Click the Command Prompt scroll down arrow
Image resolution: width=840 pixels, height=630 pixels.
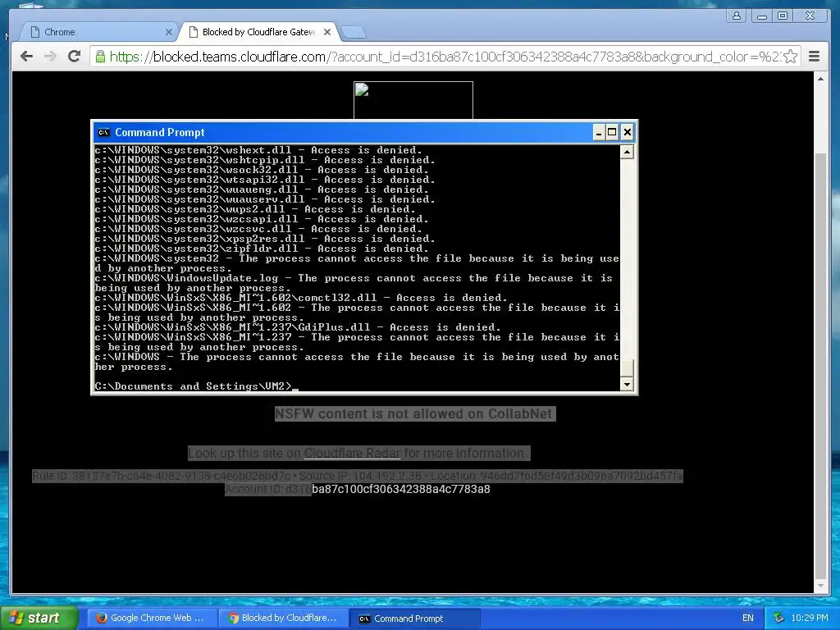click(627, 384)
